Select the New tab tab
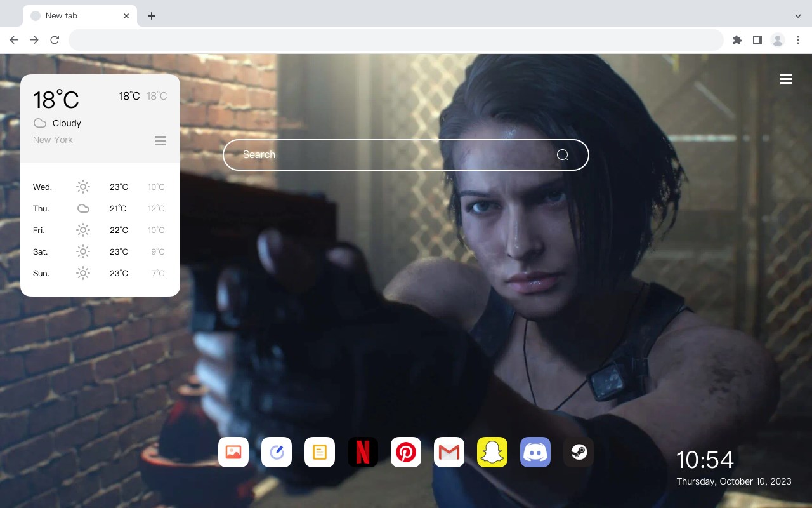Viewport: 812px width, 508px height. (80, 16)
